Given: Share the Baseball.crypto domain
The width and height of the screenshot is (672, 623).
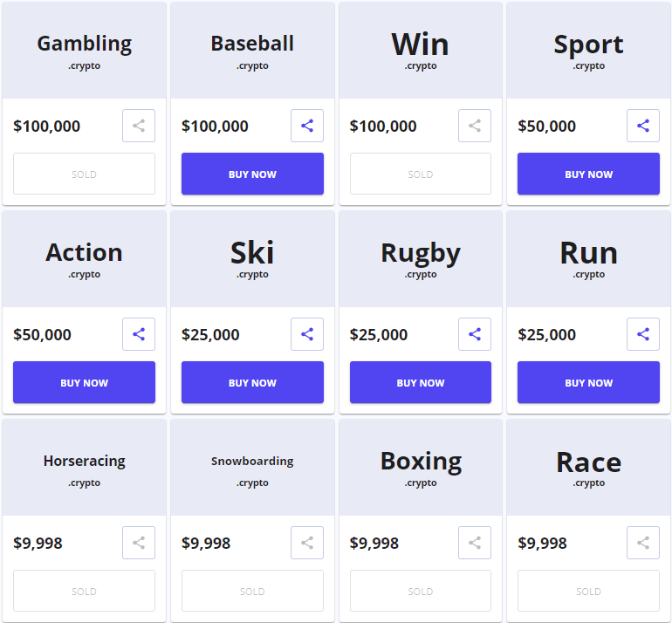Looking at the screenshot, I should pyautogui.click(x=307, y=126).
